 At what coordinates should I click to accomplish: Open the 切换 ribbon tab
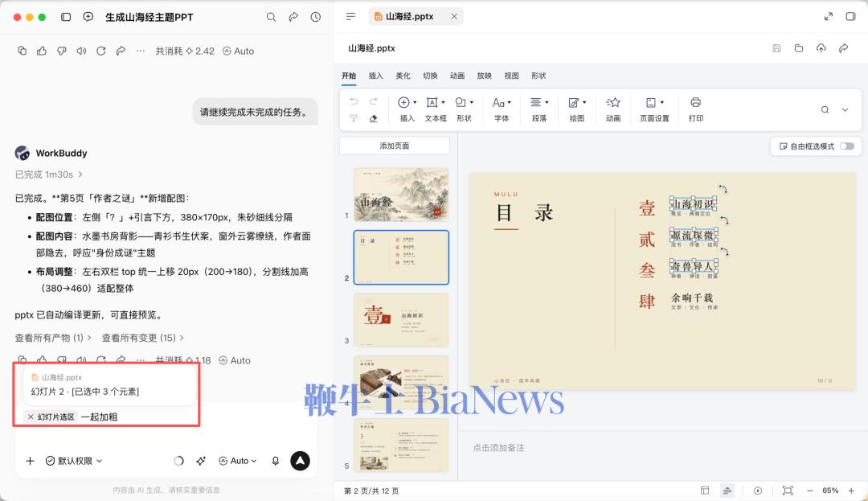pyautogui.click(x=430, y=76)
